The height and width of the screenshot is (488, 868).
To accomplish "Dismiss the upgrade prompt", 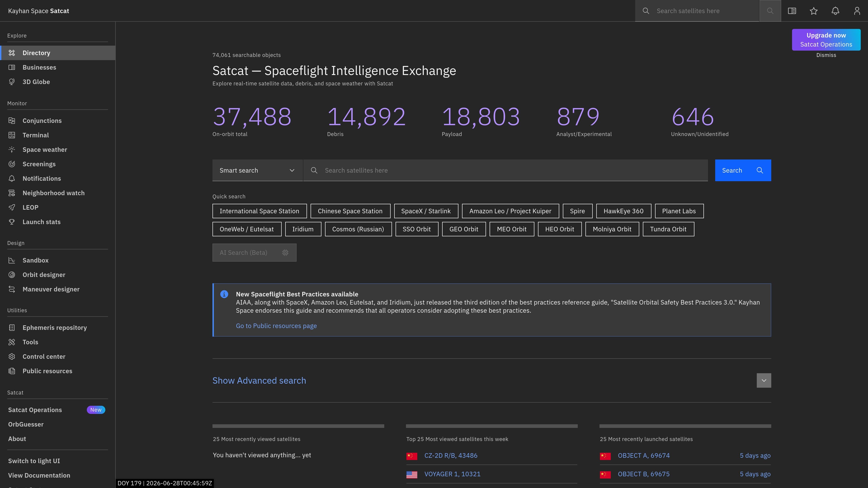I will 826,55.
